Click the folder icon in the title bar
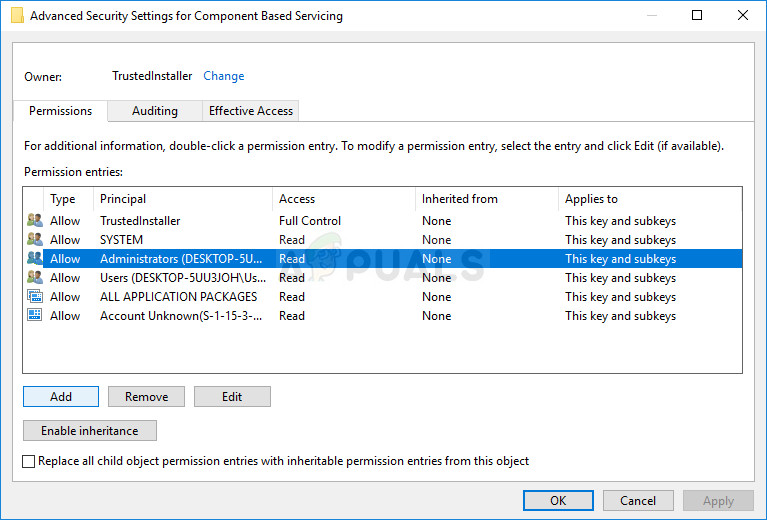 pos(17,16)
